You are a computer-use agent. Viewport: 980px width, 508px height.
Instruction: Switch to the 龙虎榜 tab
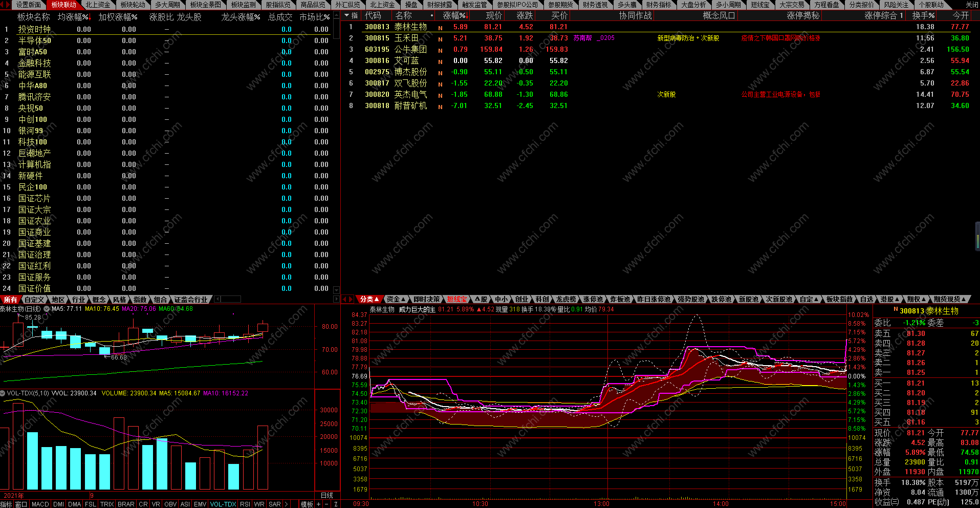566,299
